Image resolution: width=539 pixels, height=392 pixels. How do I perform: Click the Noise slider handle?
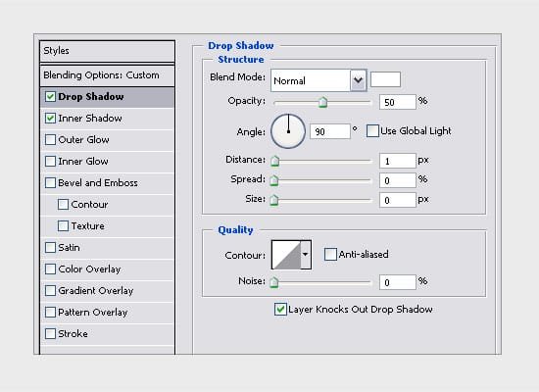(x=274, y=282)
